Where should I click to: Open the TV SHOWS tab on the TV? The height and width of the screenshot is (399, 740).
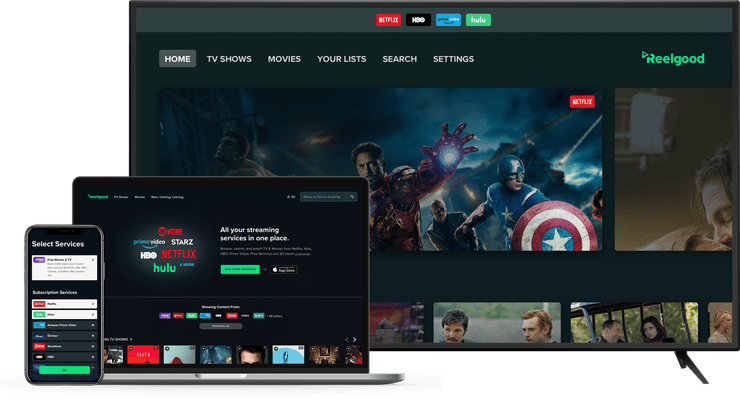229,59
